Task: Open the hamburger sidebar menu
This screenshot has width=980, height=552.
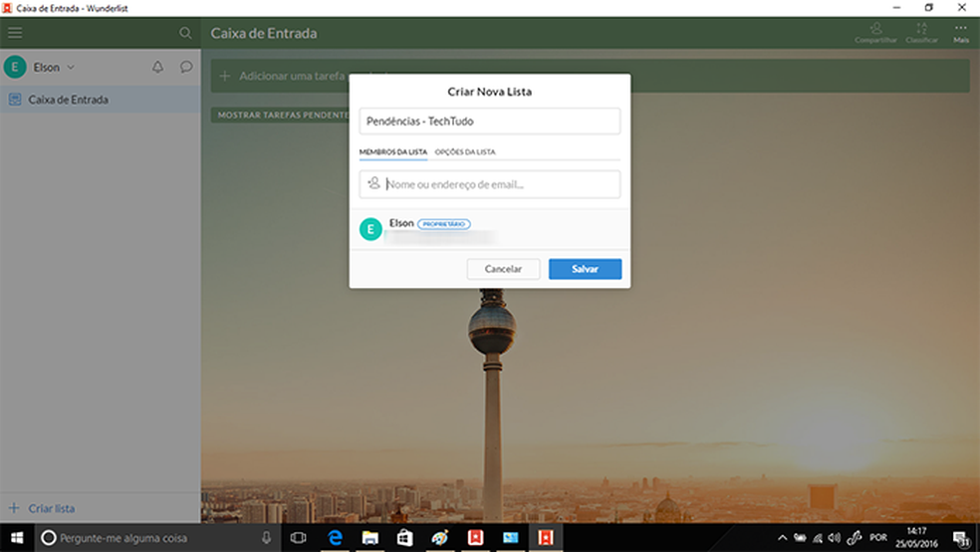Action: pos(15,33)
